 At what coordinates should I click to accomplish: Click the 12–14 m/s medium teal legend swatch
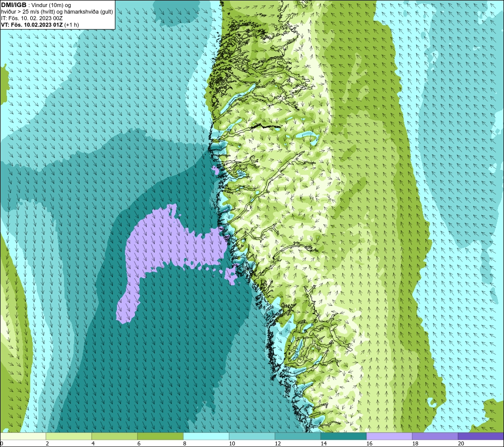[x=298, y=436]
